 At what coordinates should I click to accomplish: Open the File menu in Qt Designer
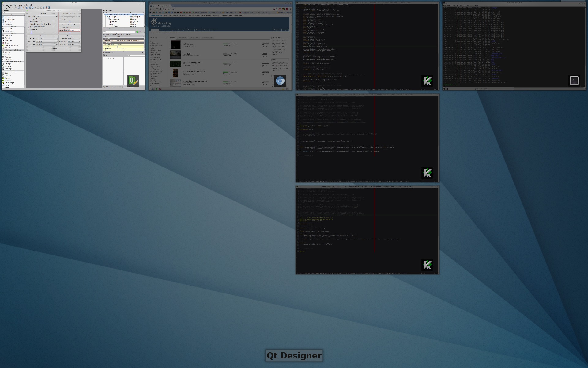coord(3,5)
